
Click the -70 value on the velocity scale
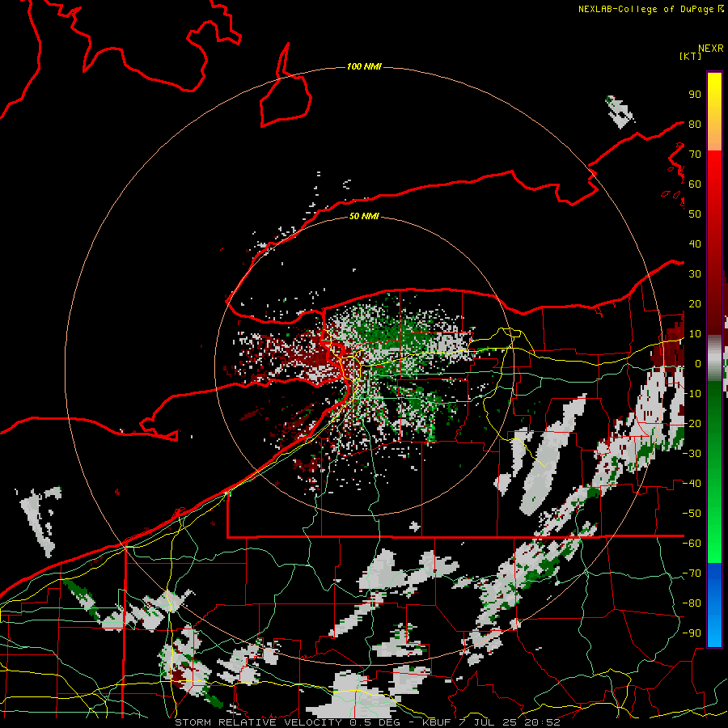tap(692, 574)
